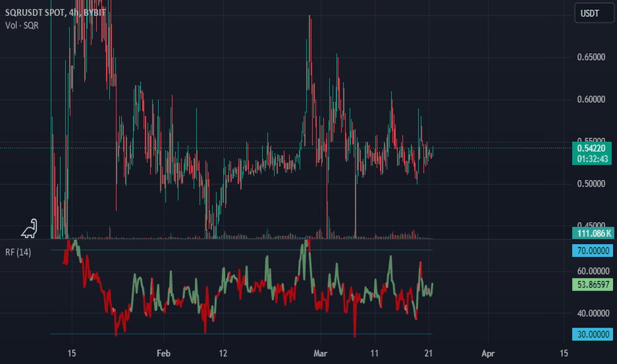Click the current price label 0.54220
Screen dimensions: 617x364
pyautogui.click(x=591, y=148)
